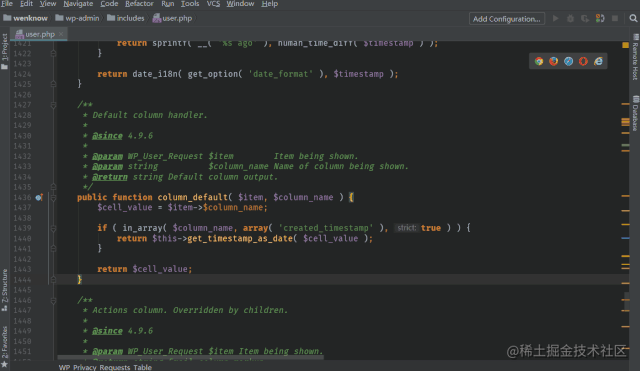Click the Listen for PHP Debug Connections icon
The width and height of the screenshot is (640, 371).
click(x=600, y=18)
